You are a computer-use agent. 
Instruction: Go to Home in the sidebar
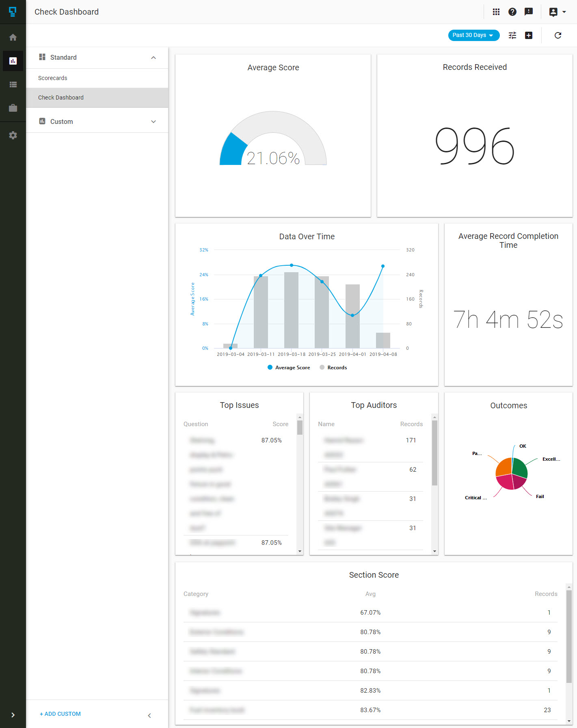point(13,37)
